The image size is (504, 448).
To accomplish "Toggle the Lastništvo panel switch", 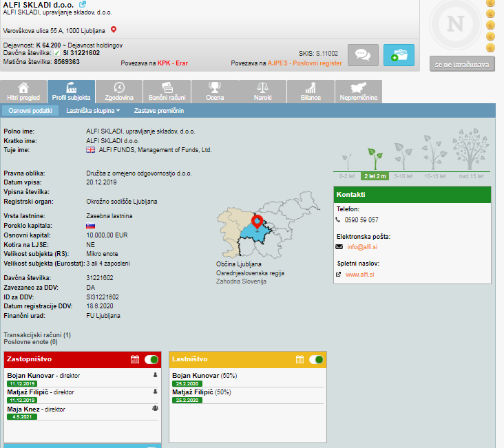I will coord(316,359).
